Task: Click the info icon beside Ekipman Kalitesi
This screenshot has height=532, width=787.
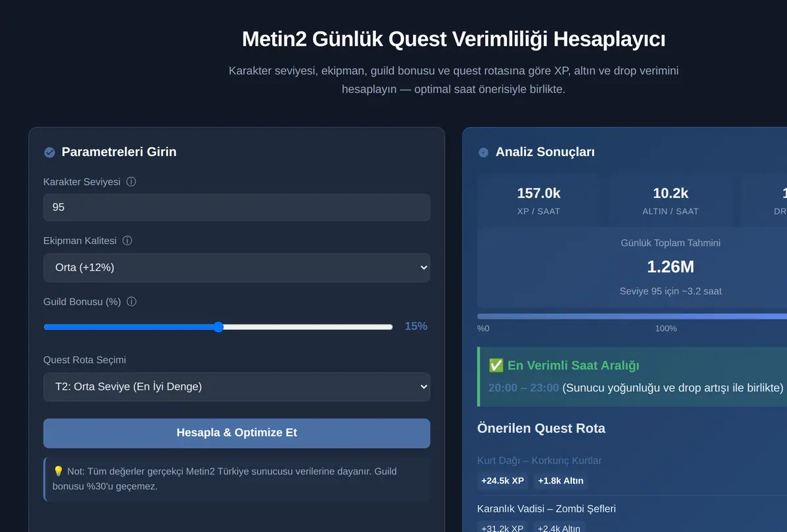Action: click(x=127, y=241)
